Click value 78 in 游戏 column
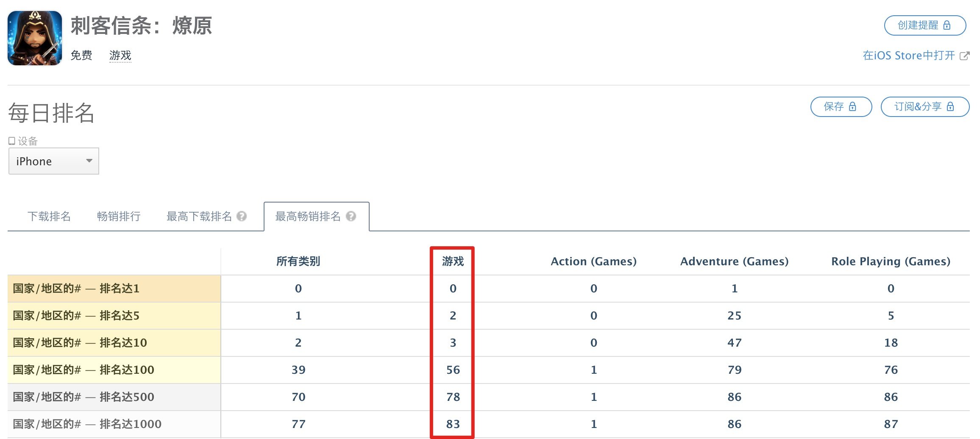The image size is (980, 439). click(453, 397)
